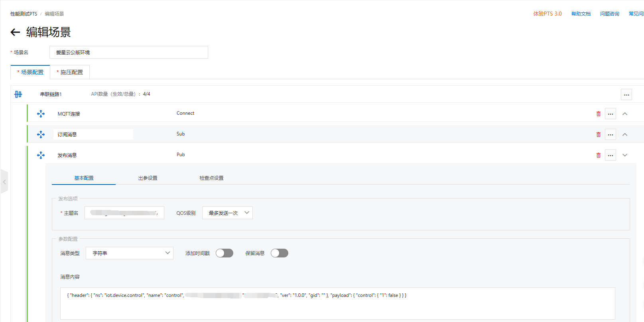Expand the 订阅消息 row chevron
The width and height of the screenshot is (644, 322).
[625, 135]
